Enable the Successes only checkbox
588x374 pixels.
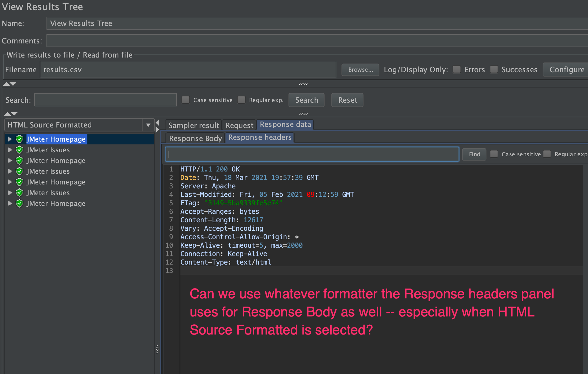pyautogui.click(x=494, y=69)
